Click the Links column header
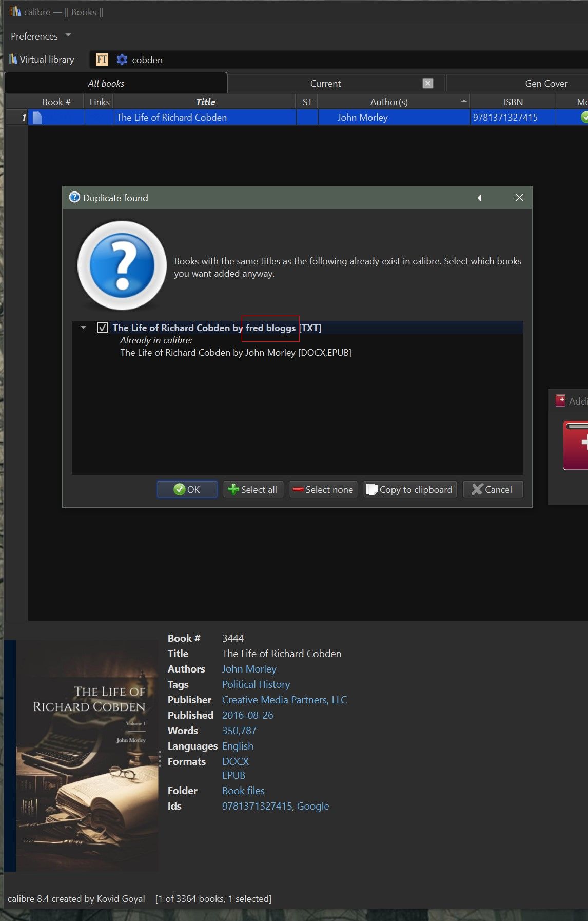This screenshot has height=921, width=588. tap(100, 102)
